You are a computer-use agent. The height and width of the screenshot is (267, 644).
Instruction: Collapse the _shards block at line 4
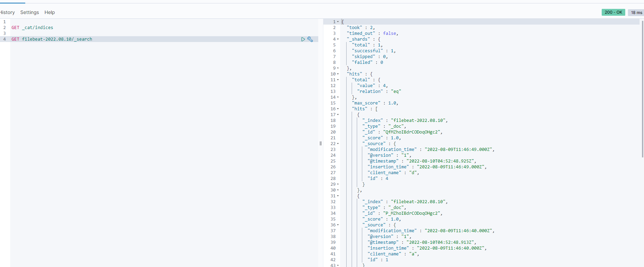tap(338, 39)
